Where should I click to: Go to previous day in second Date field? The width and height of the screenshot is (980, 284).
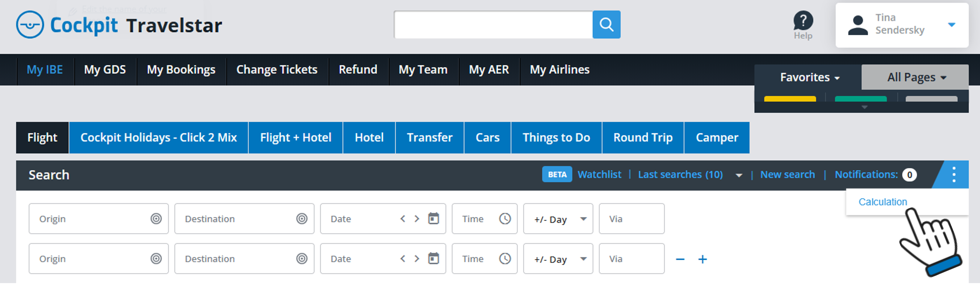click(403, 259)
